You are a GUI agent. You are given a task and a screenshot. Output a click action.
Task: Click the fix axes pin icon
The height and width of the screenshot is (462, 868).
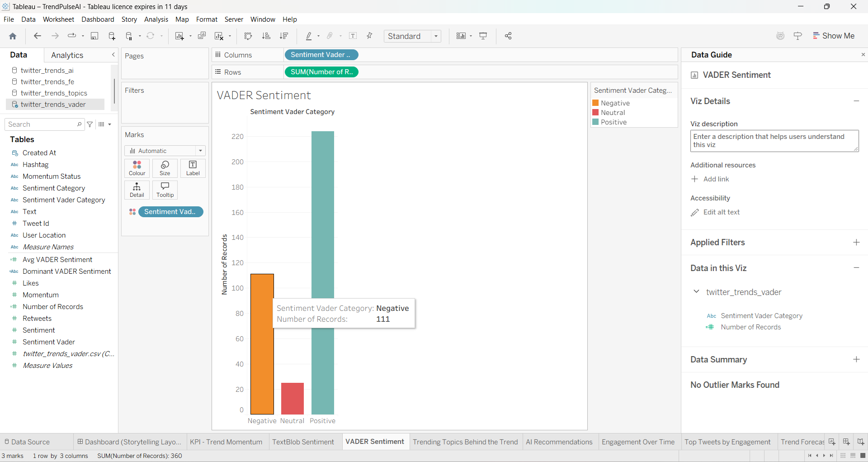tap(369, 36)
